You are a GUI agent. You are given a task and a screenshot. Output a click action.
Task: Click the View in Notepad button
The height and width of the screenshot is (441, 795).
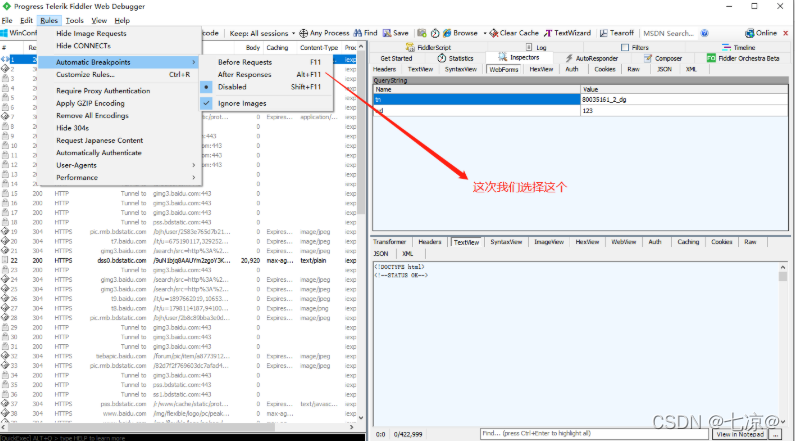click(x=740, y=434)
